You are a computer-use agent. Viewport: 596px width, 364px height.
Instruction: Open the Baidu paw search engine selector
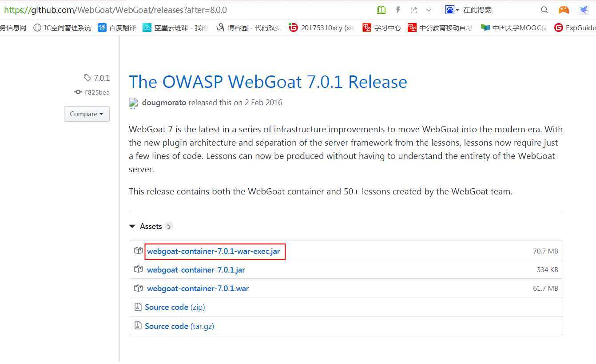pyautogui.click(x=452, y=10)
